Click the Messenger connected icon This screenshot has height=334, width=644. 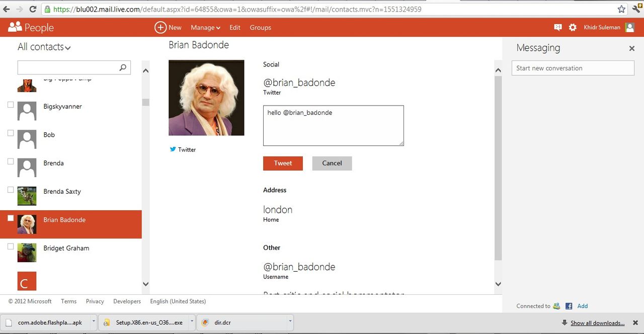click(x=556, y=306)
